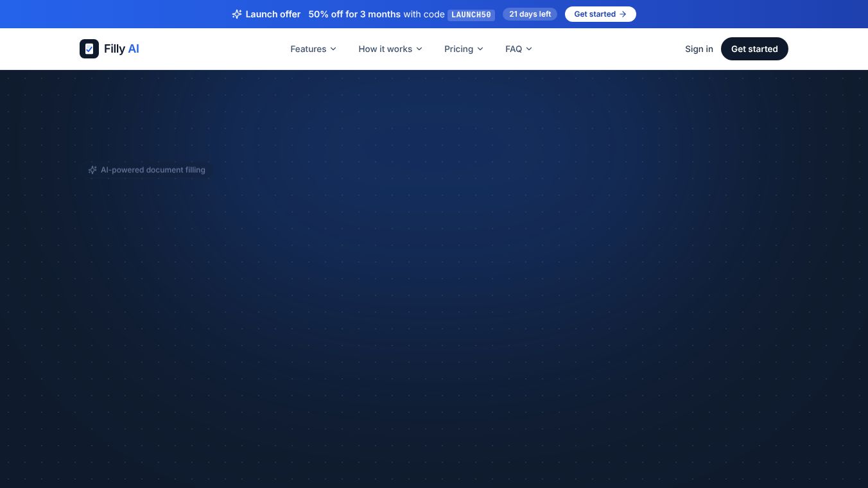This screenshot has width=868, height=488.
Task: Click the Launch offer banner label
Action: tap(273, 14)
